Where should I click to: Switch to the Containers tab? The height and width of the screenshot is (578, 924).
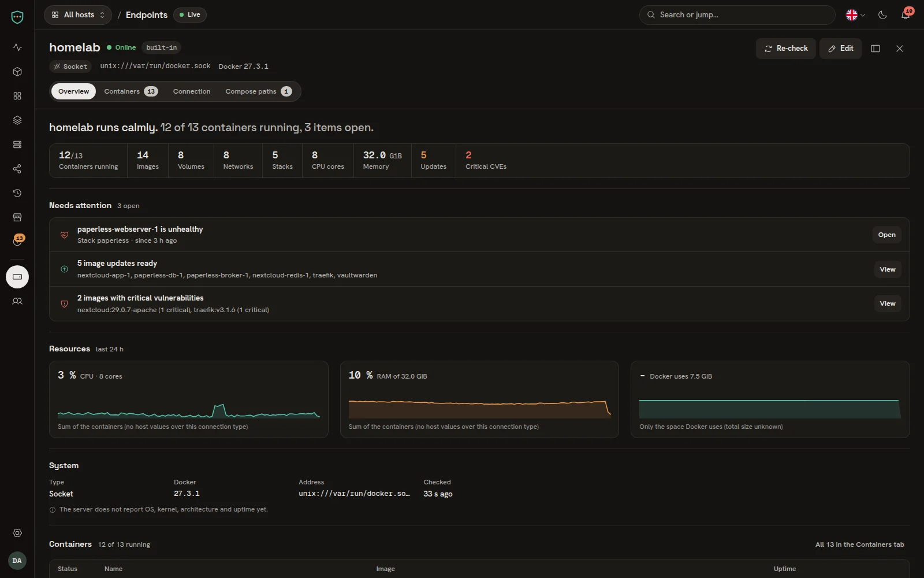(131, 91)
